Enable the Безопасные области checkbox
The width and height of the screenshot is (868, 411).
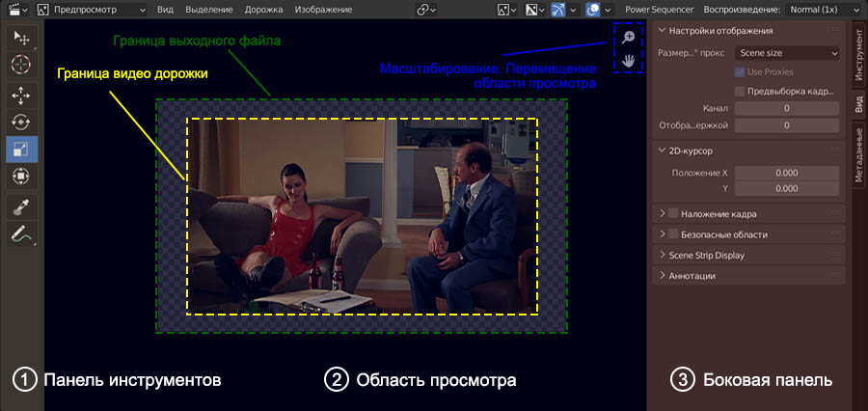673,234
